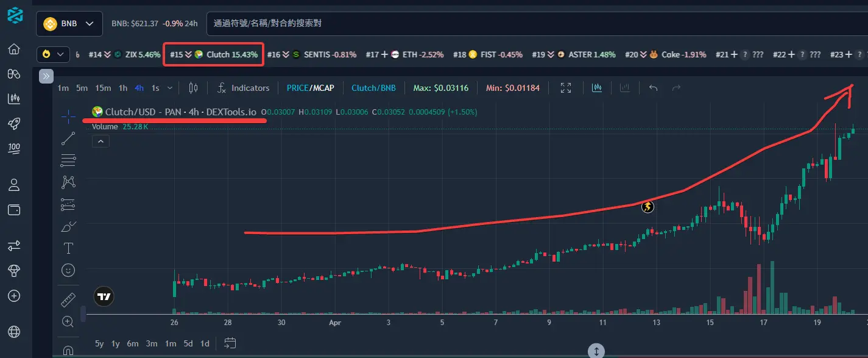Select the pattern nodes drawing tool

coord(69,182)
